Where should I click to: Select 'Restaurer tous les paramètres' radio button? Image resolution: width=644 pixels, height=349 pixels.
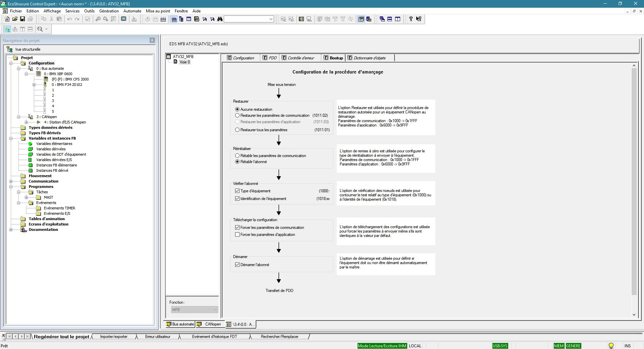coord(237,130)
